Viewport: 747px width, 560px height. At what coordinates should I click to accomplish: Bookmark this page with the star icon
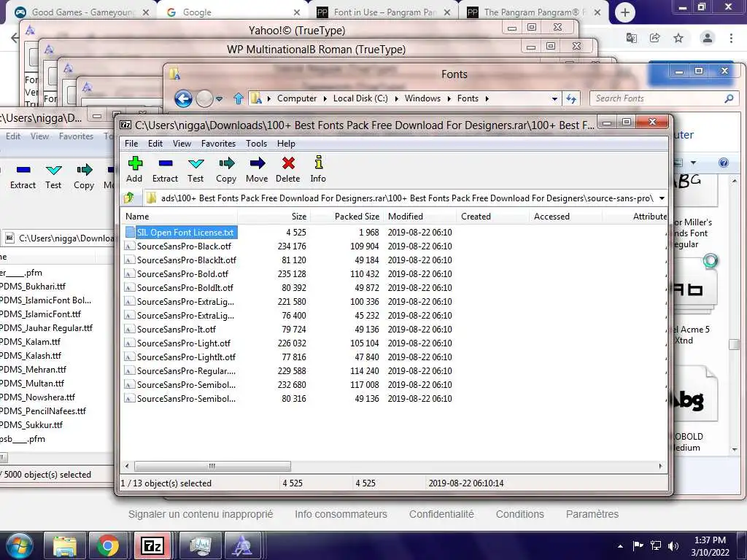[x=678, y=38]
